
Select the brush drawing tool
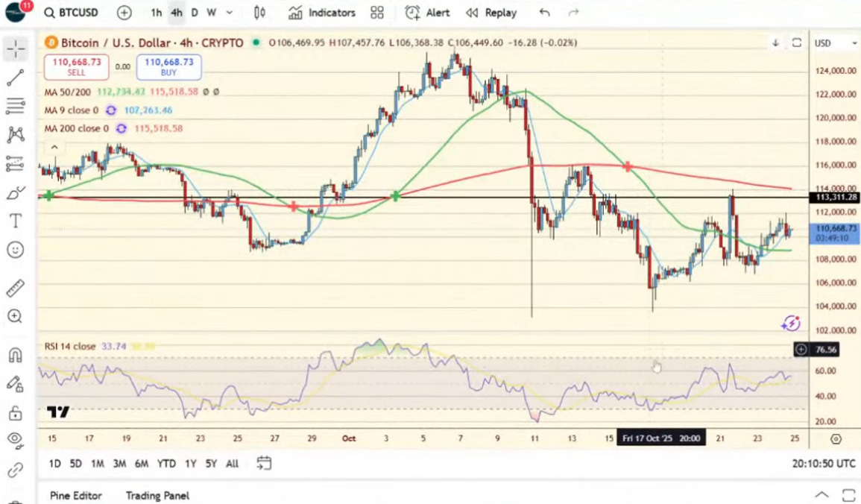[16, 192]
